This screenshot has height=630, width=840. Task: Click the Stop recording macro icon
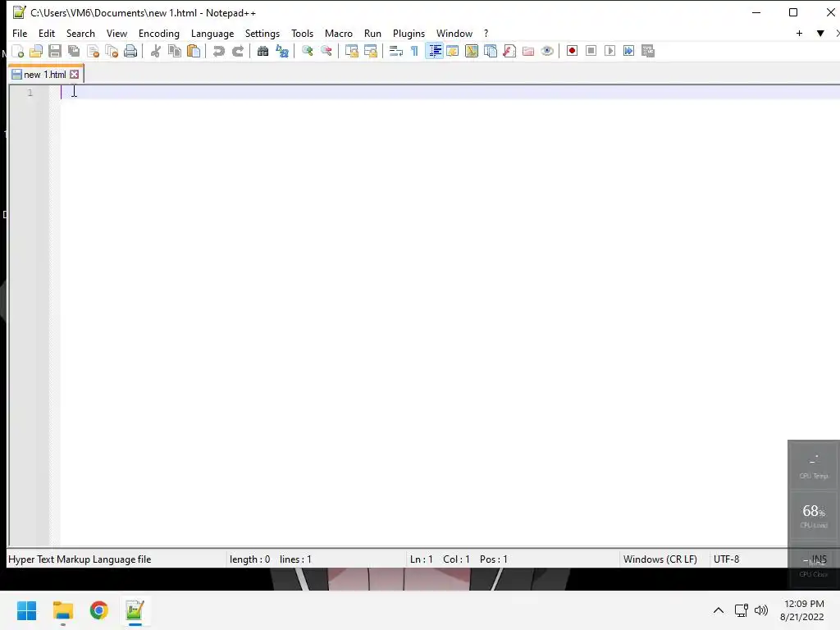click(591, 51)
